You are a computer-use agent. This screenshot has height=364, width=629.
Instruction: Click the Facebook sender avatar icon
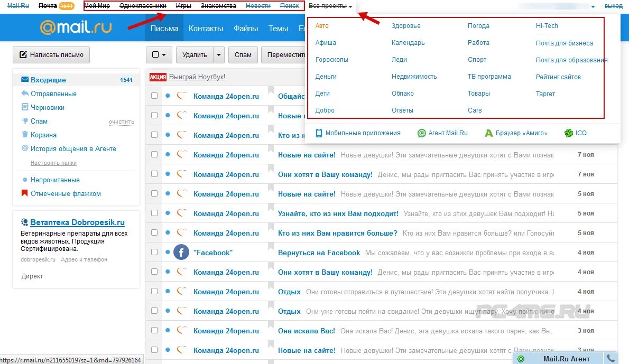[181, 252]
